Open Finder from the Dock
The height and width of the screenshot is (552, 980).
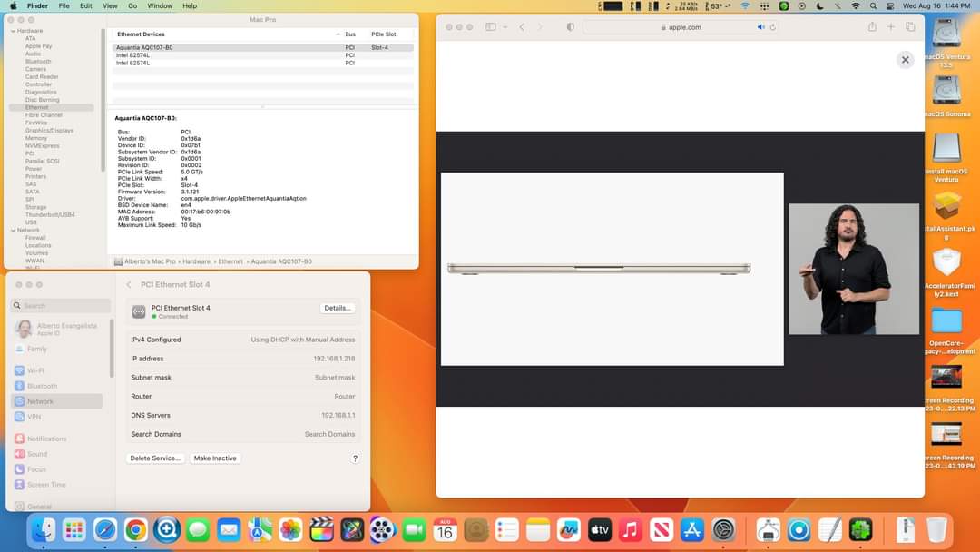(x=44, y=531)
